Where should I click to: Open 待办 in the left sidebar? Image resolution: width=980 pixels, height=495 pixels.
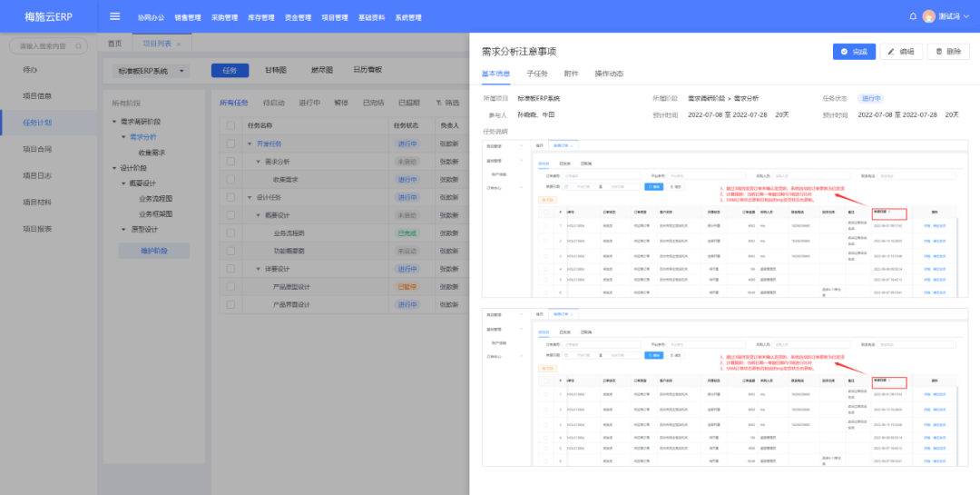[30, 69]
